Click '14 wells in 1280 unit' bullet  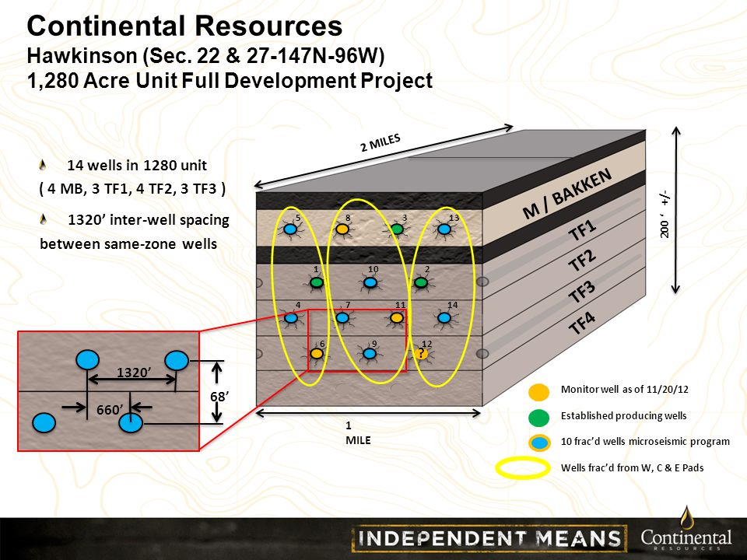137,165
